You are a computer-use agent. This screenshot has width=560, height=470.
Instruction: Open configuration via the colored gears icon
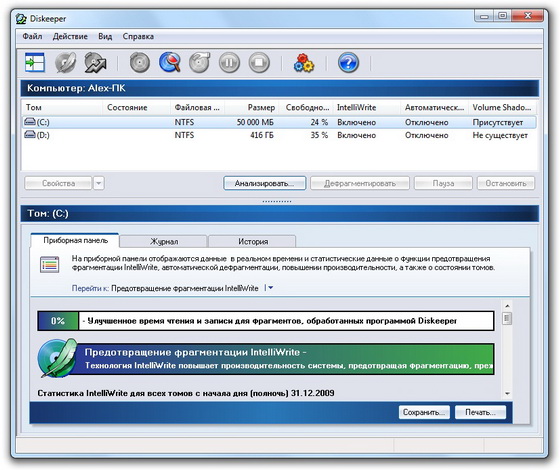(304, 63)
